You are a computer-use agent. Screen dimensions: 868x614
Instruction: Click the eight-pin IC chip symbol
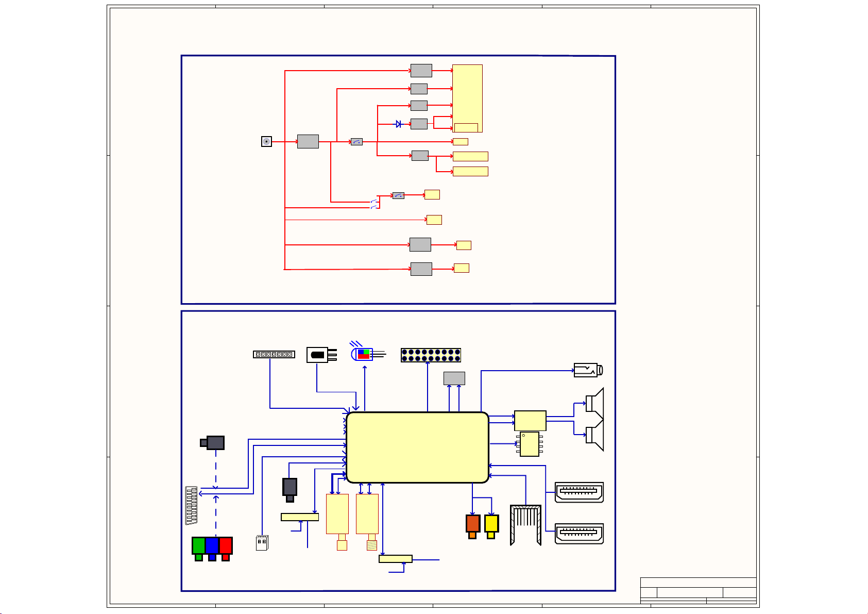pyautogui.click(x=530, y=444)
